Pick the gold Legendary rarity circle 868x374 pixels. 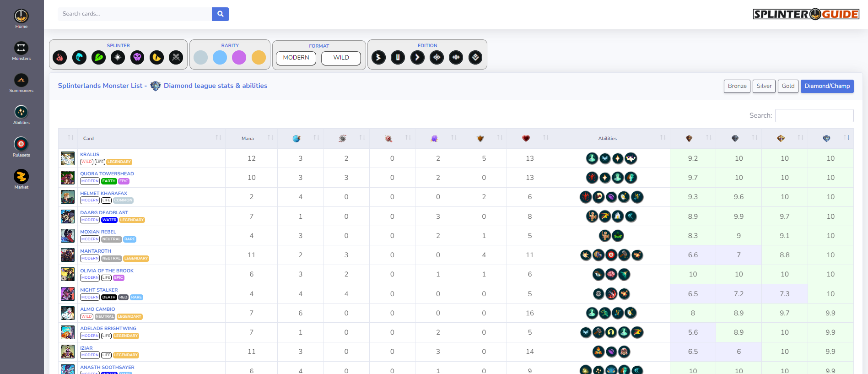point(259,57)
